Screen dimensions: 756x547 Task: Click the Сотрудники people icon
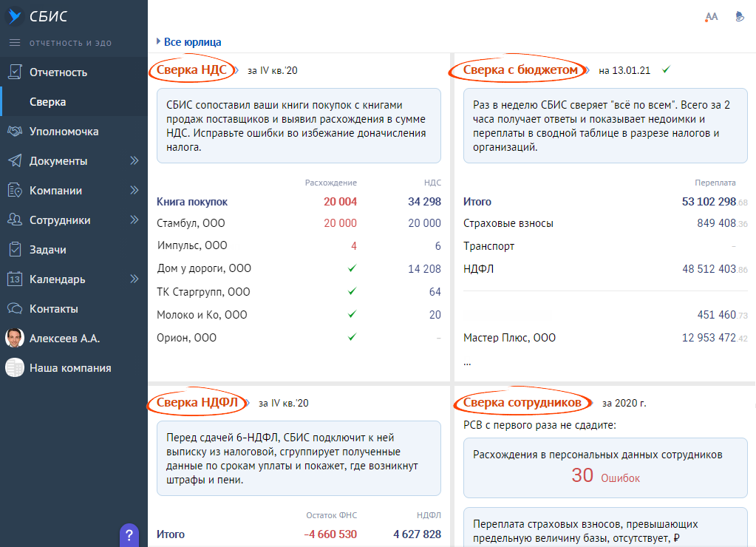point(15,220)
